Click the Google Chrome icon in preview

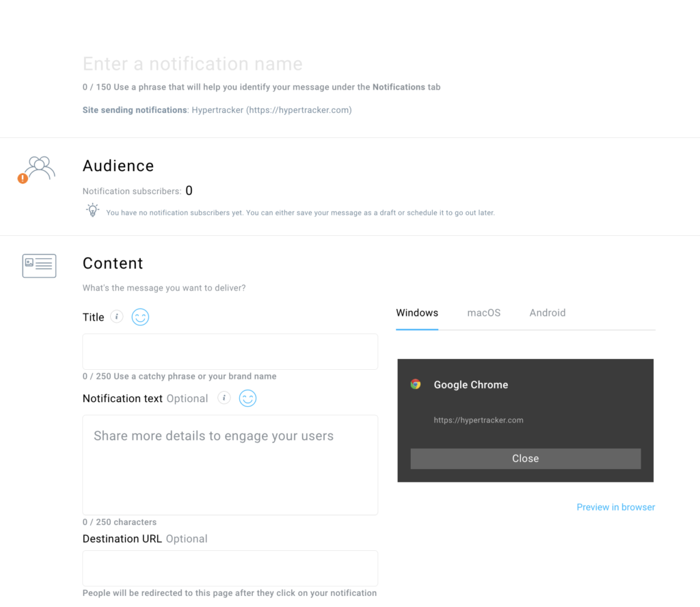[414, 384]
